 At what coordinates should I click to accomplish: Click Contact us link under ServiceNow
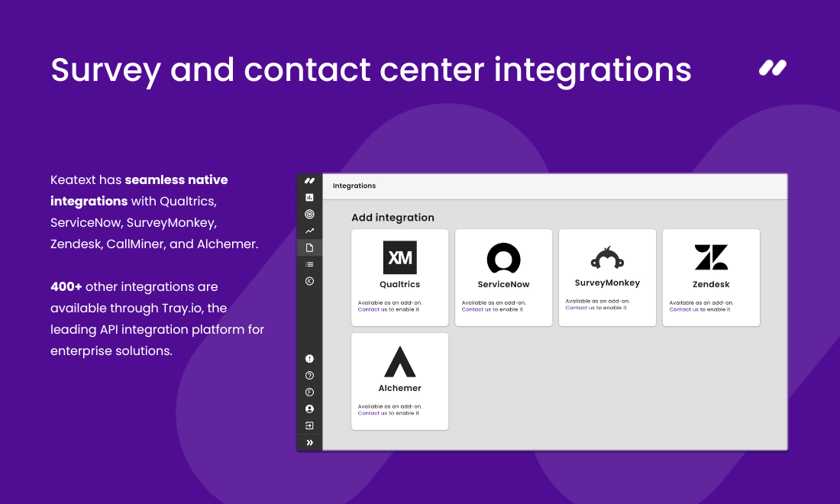[477, 309]
